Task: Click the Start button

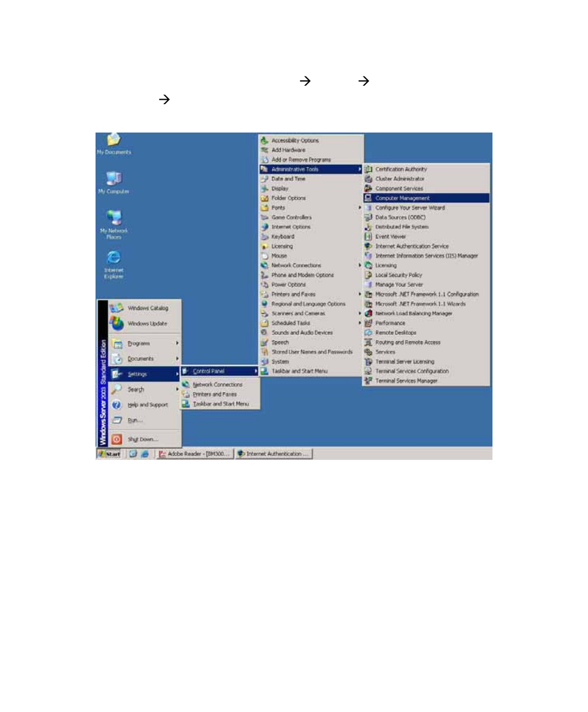Action: tap(109, 454)
